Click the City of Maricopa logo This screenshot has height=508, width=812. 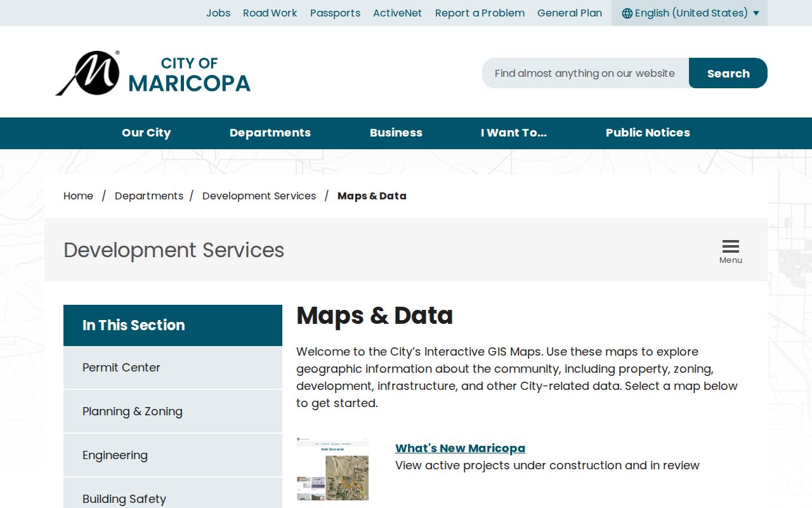153,73
